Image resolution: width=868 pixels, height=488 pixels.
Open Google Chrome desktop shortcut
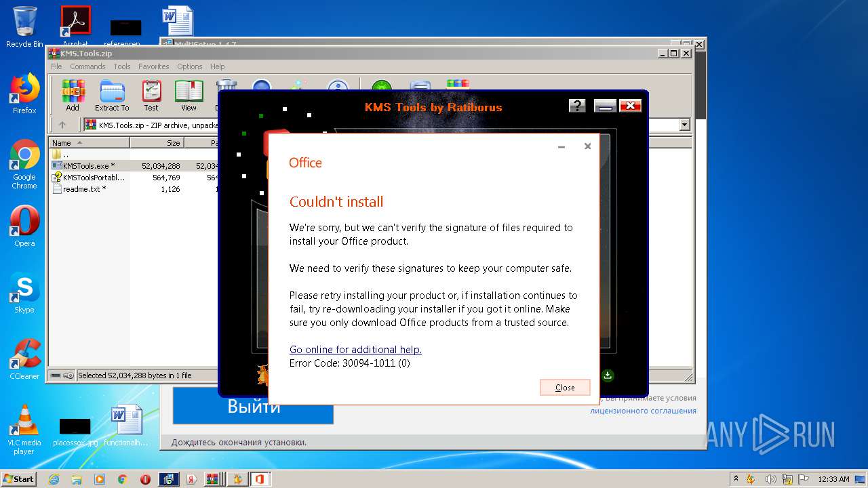click(x=24, y=164)
